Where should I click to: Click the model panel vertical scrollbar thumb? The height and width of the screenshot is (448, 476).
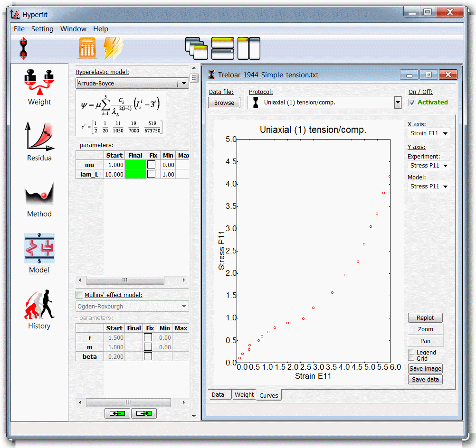[x=194, y=78]
